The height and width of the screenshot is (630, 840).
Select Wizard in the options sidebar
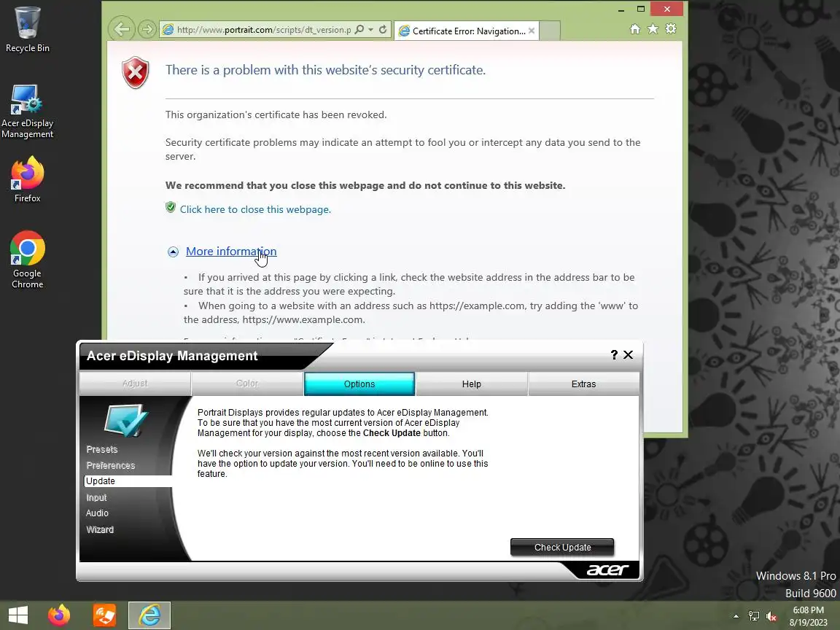100,530
